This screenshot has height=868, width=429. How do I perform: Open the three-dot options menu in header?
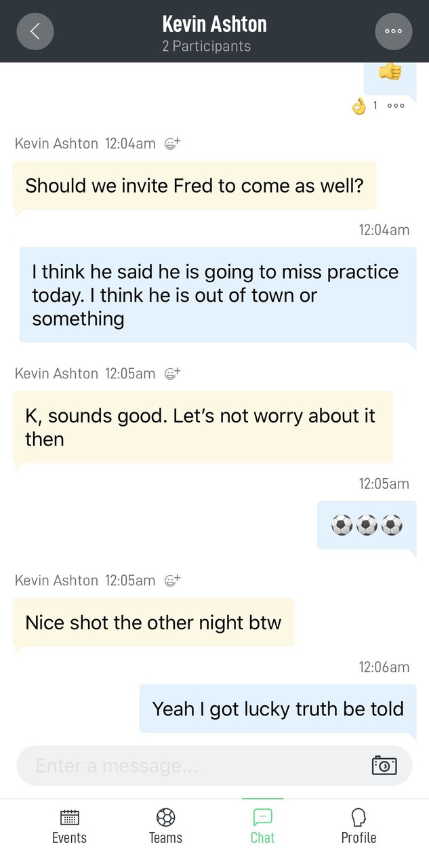click(393, 31)
